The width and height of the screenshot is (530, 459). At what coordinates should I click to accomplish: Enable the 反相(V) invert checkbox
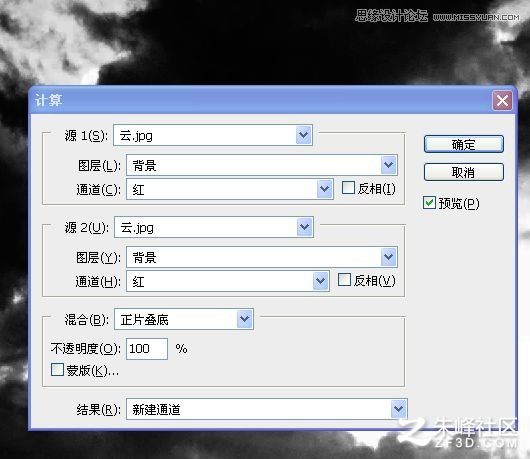(x=344, y=280)
